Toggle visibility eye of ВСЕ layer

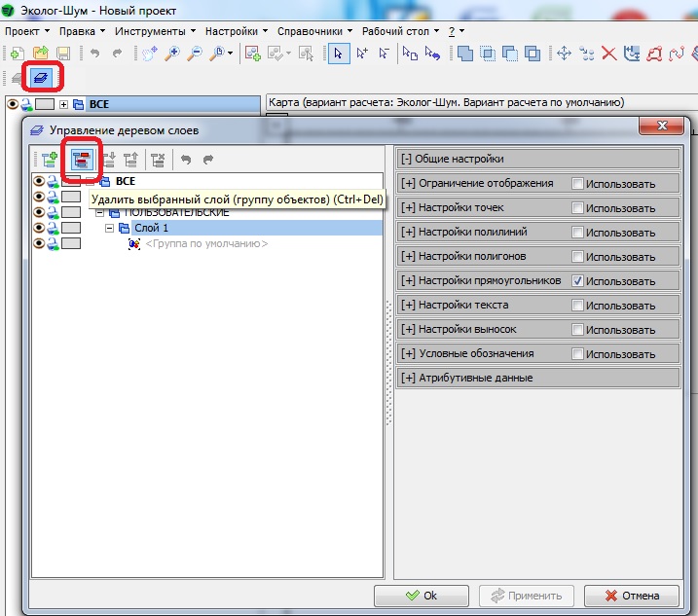coord(39,181)
